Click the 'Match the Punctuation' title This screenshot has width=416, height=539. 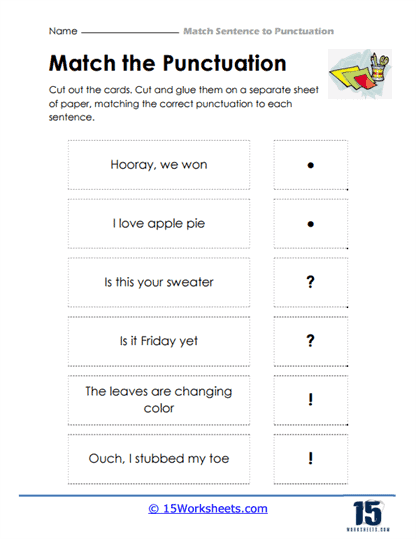[x=167, y=64]
